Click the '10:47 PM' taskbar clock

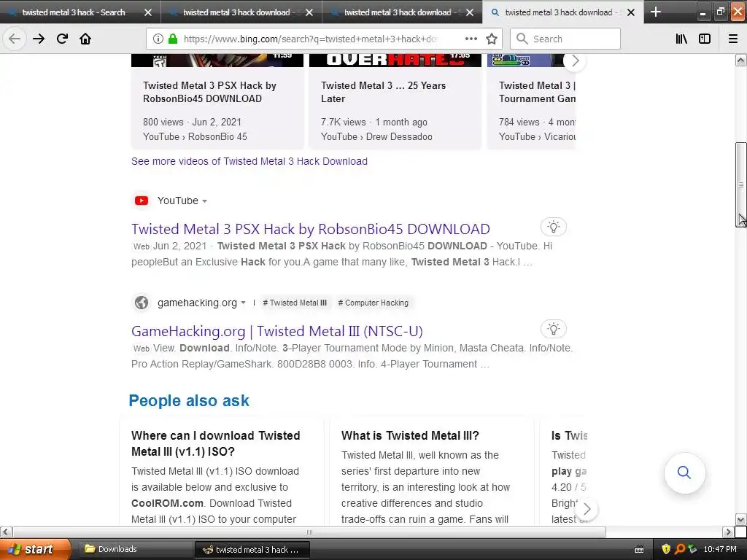(720, 549)
